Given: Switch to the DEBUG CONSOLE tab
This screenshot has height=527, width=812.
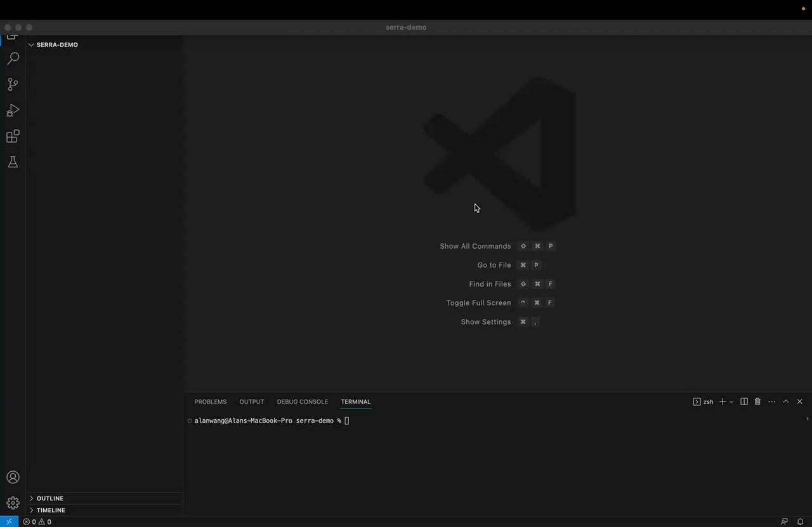Looking at the screenshot, I should coord(302,401).
